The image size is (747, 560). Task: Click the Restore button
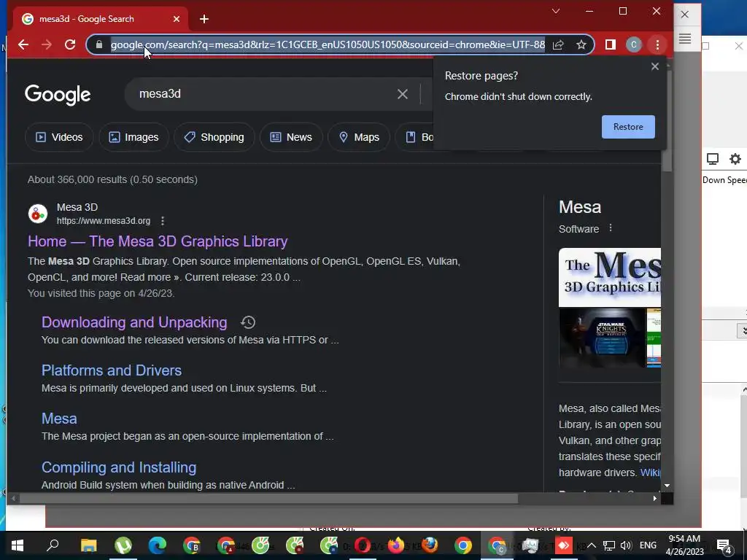click(x=628, y=127)
